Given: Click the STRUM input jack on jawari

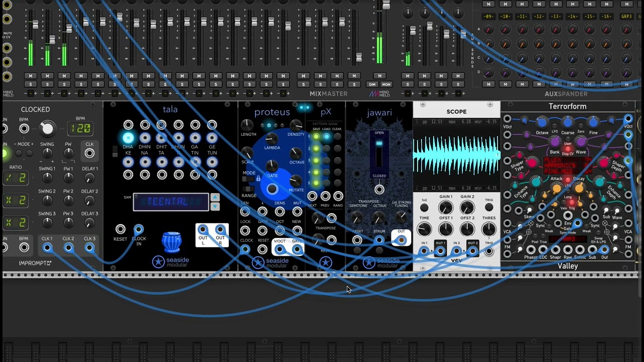Looking at the screenshot, I should [379, 240].
